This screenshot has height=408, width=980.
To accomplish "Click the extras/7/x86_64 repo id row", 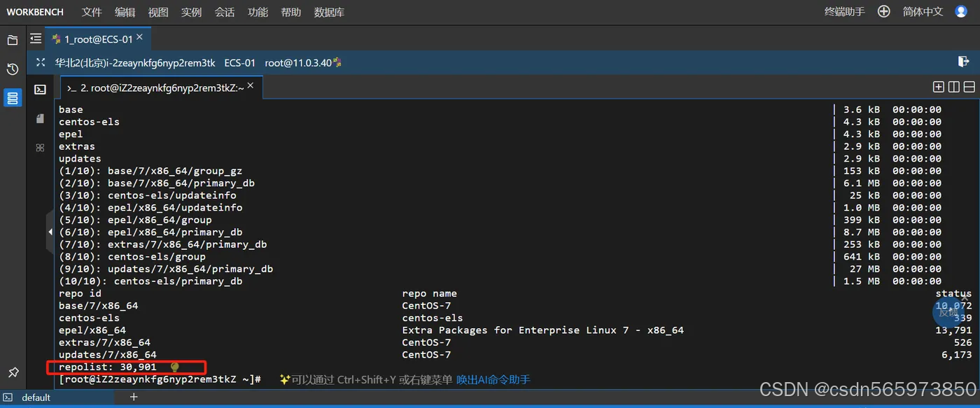I will [x=104, y=342].
